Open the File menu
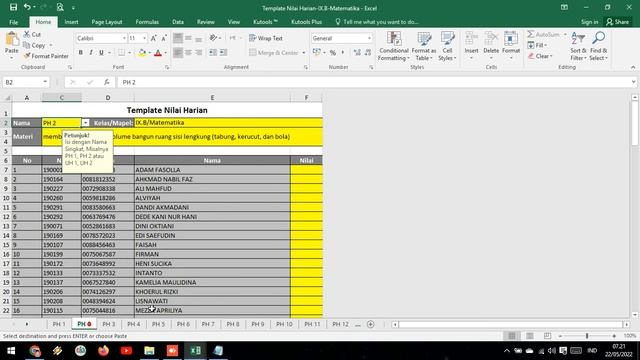This screenshot has width=640, height=360. coord(13,22)
